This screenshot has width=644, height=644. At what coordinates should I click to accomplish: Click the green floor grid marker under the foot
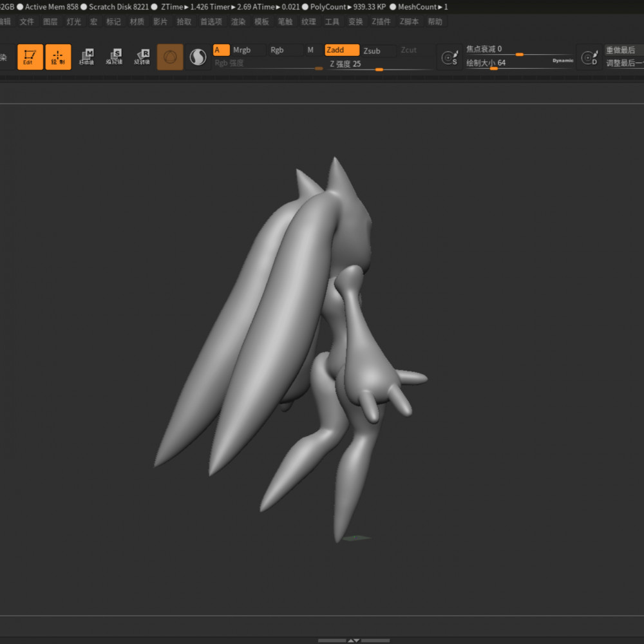(357, 538)
